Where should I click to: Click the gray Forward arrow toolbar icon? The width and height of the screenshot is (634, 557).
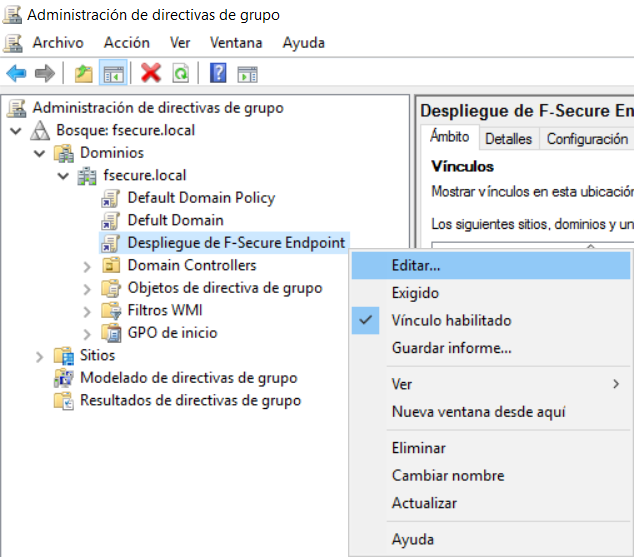(x=44, y=74)
